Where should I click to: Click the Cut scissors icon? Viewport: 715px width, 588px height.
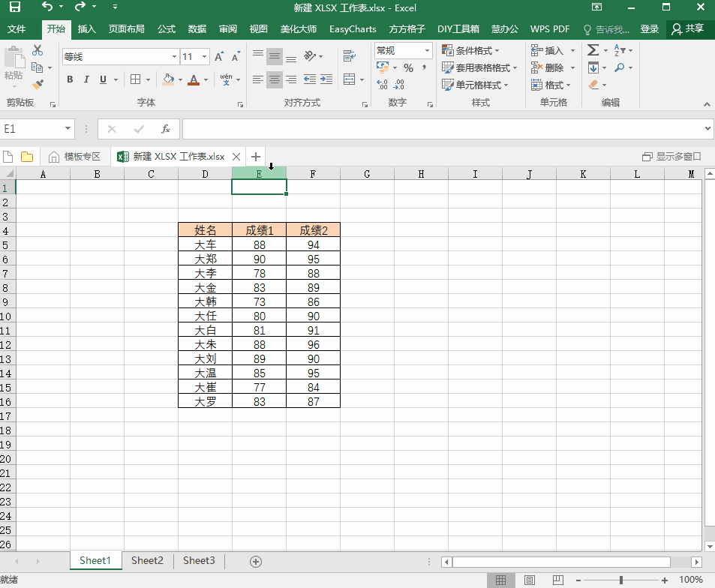coord(38,50)
